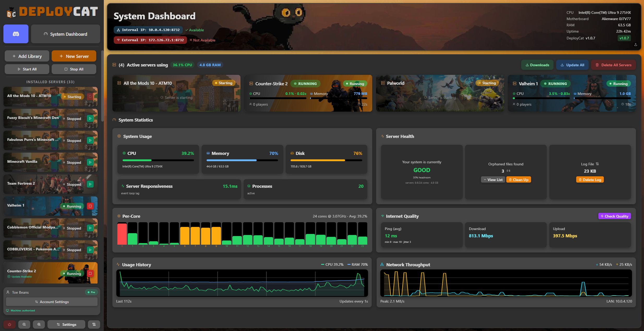Start Fabulous Purrs's Minecraft server with play icon
644x331 pixels.
90,140
